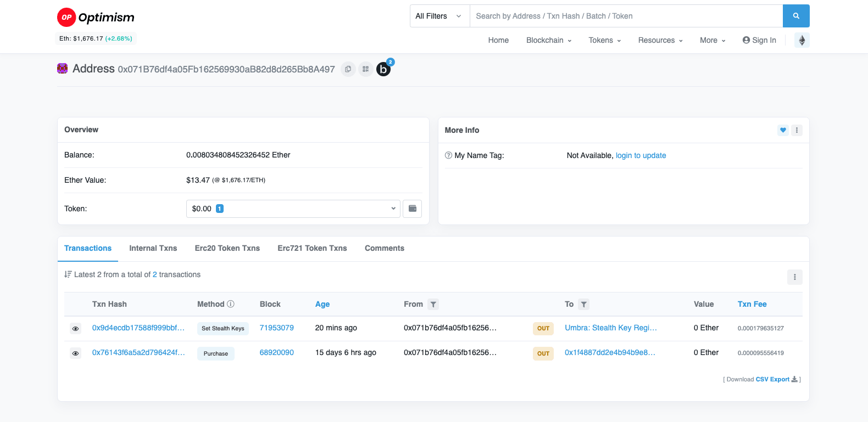Click the Eth price $1,676.17 badge
The image size is (868, 422).
click(96, 38)
